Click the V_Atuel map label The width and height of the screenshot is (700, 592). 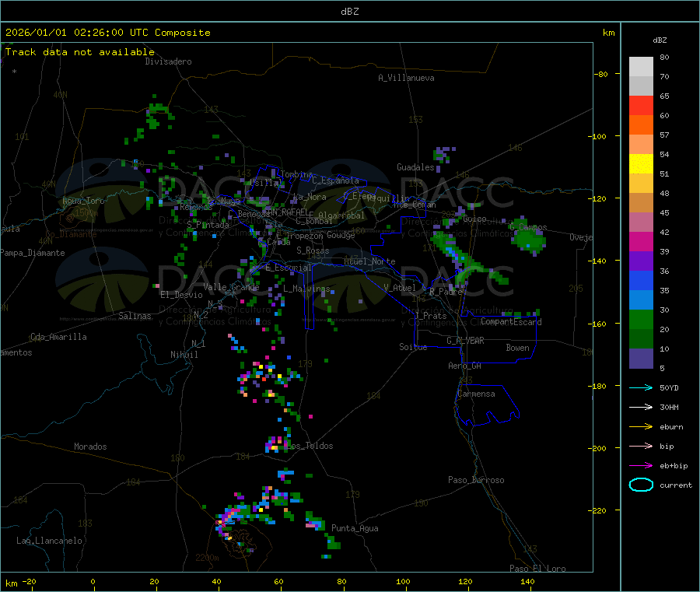coord(400,288)
